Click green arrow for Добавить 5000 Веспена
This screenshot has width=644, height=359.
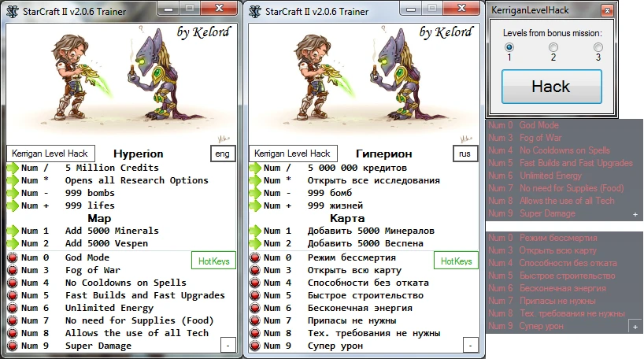[255, 243]
